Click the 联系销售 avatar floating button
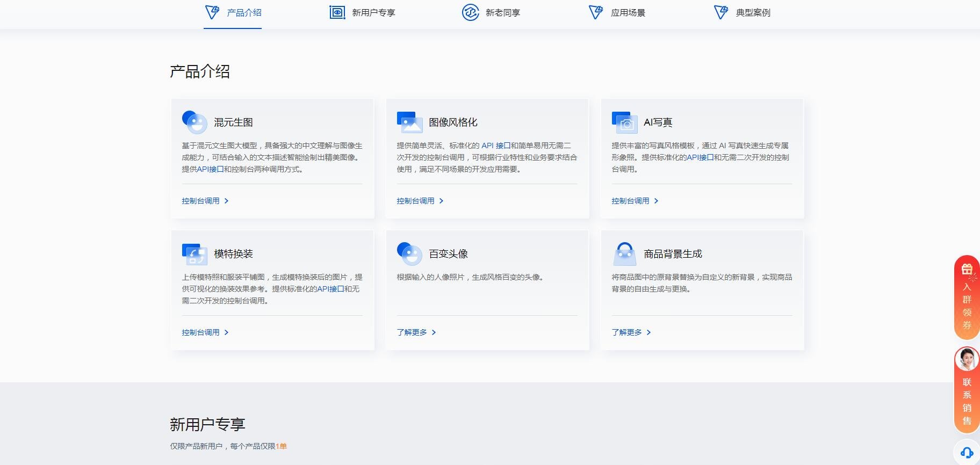This screenshot has width=980, height=465. pyautogui.click(x=967, y=360)
